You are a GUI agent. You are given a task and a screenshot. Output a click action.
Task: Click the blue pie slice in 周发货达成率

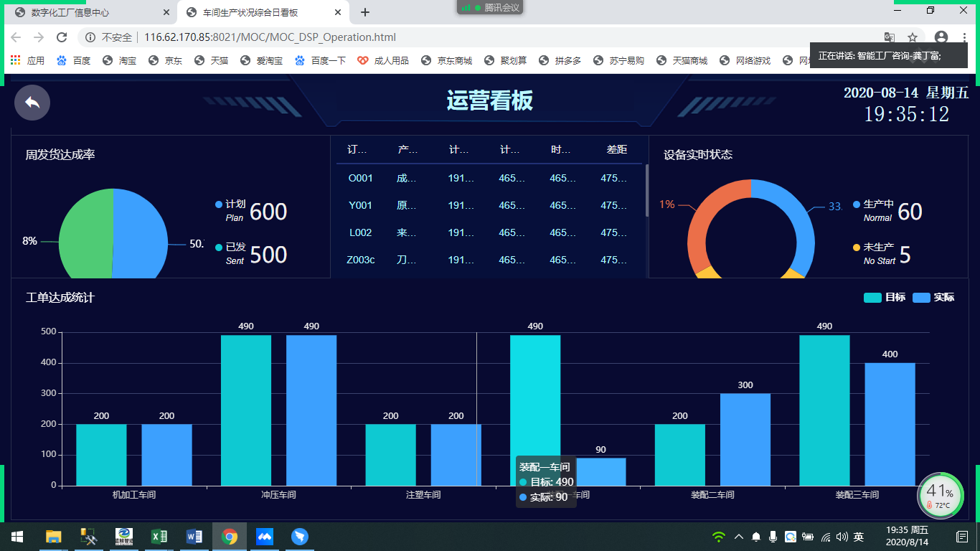[140, 233]
